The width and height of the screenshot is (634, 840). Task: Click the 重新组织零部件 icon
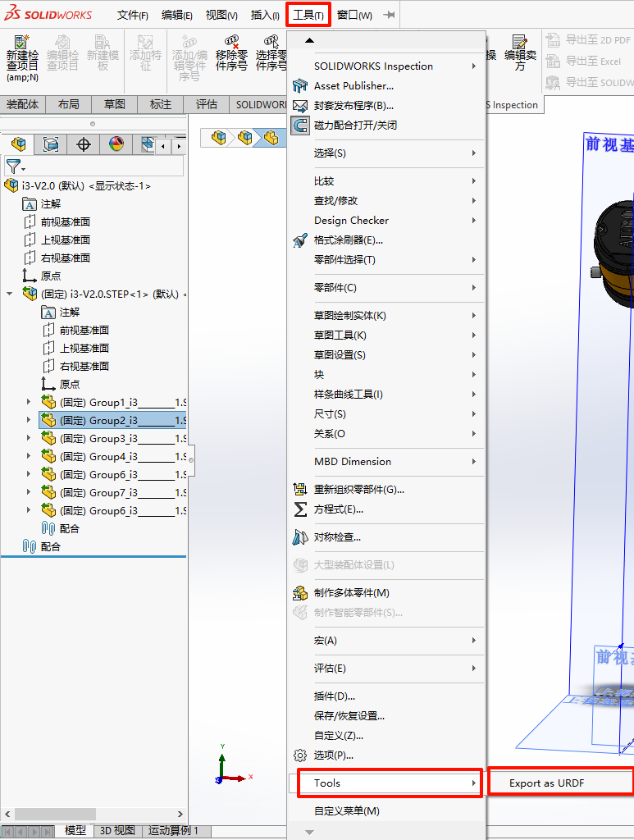pyautogui.click(x=300, y=489)
